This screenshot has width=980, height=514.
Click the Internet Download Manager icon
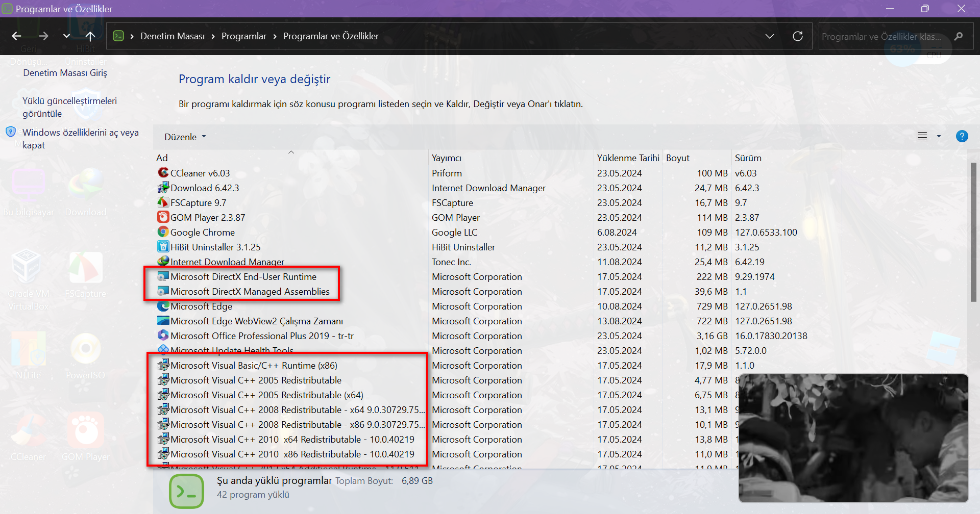163,262
